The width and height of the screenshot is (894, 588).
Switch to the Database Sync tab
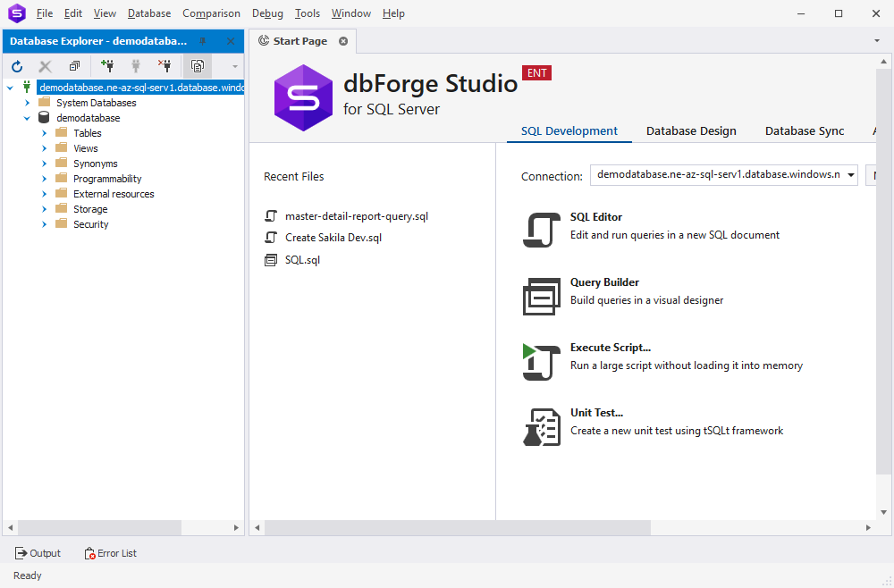pos(805,131)
